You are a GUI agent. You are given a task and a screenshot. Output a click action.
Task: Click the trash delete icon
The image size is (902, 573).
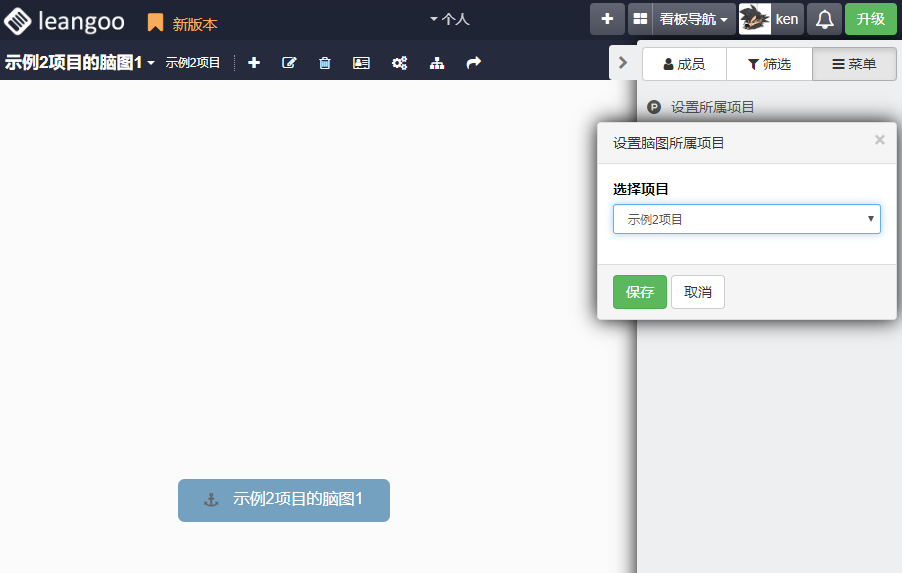click(x=325, y=63)
